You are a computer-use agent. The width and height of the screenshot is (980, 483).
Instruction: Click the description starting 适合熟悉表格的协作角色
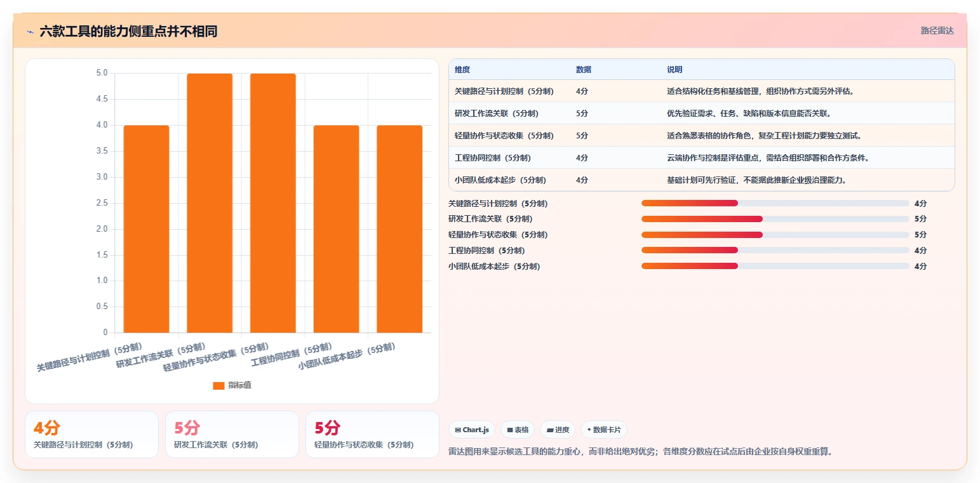764,136
